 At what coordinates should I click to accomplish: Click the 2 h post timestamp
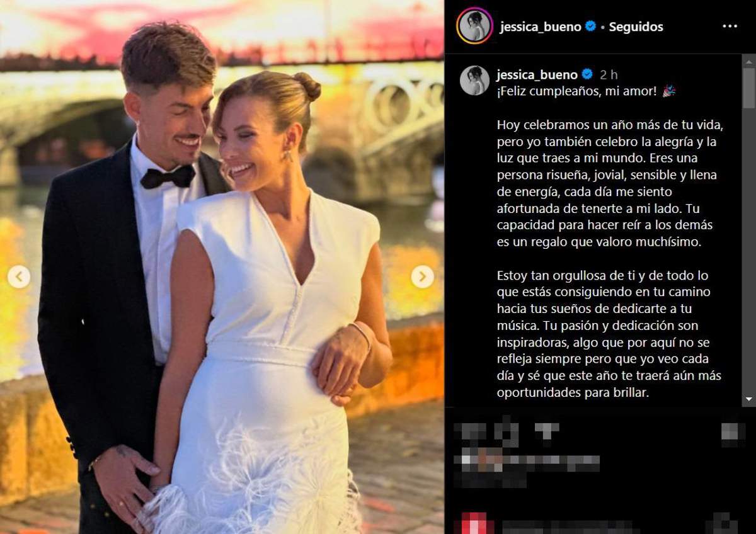609,75
